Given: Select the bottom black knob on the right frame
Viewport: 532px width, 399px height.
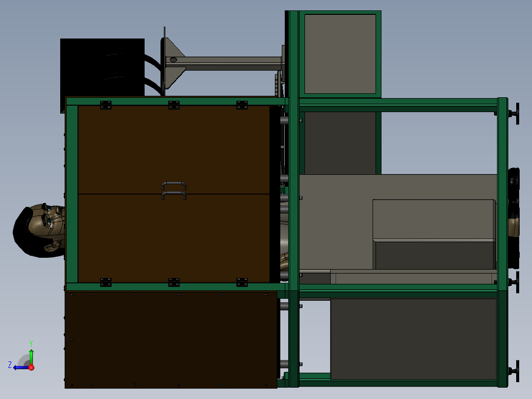Looking at the screenshot, I should pos(514,371).
